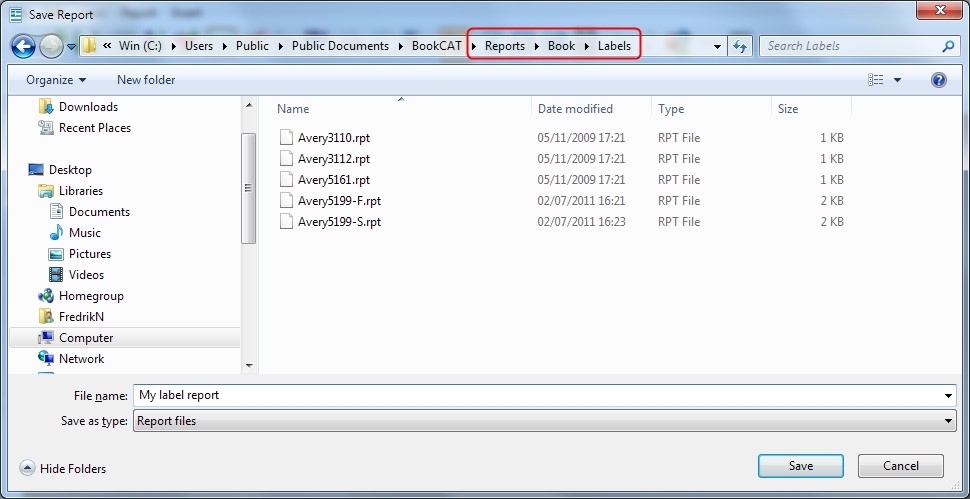Click Users in the address path
The height and width of the screenshot is (499, 970).
coord(199,46)
